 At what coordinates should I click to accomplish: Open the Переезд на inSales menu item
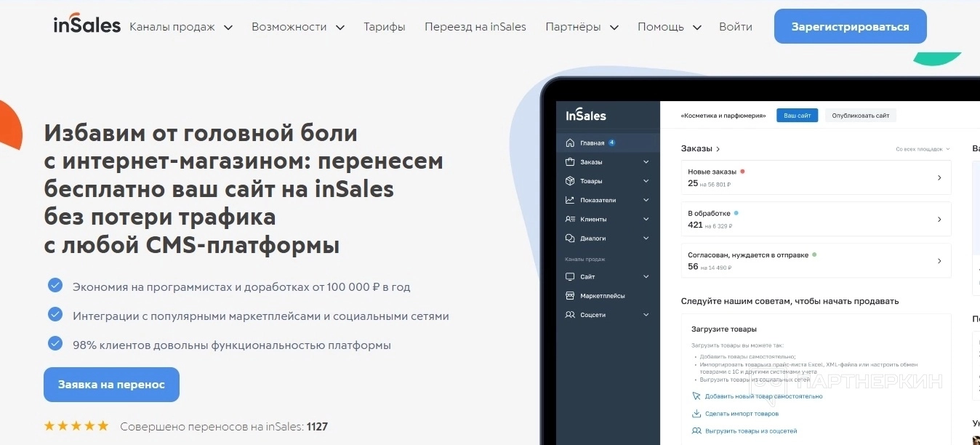[x=475, y=27]
